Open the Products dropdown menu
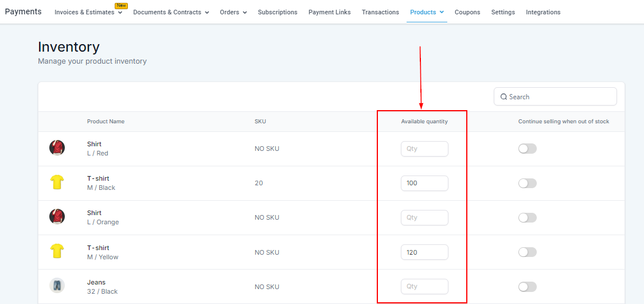The height and width of the screenshot is (304, 644). pyautogui.click(x=427, y=12)
